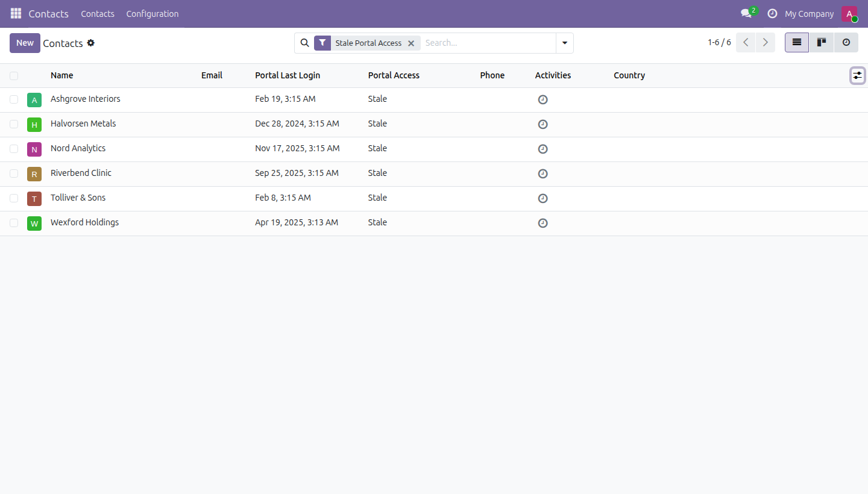Select the Halvorsen Metals row checkbox
The height and width of the screenshot is (494, 868).
[14, 124]
